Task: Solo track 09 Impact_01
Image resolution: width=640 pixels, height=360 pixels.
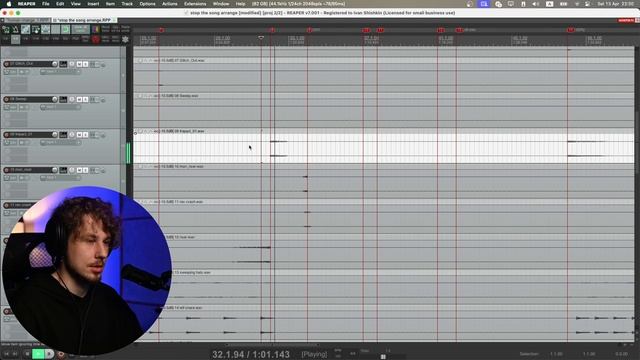Action: click(x=85, y=134)
